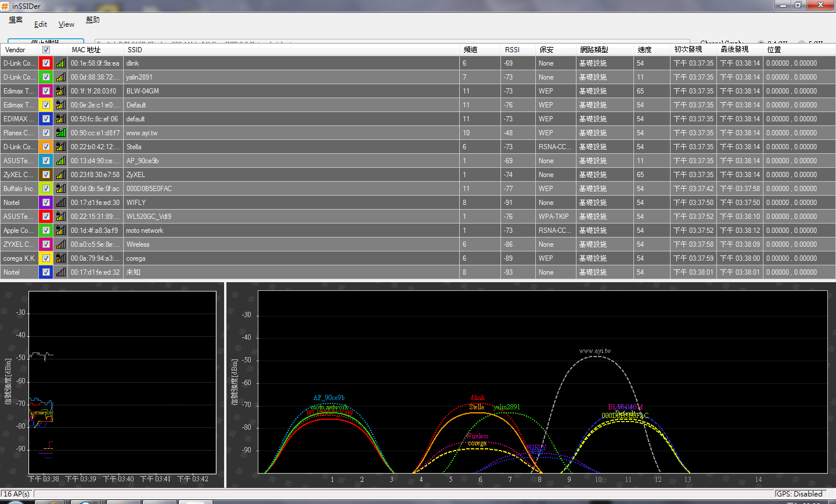This screenshot has width=836, height=504.
Task: Sort by the 保安 column header
Action: 556,50
